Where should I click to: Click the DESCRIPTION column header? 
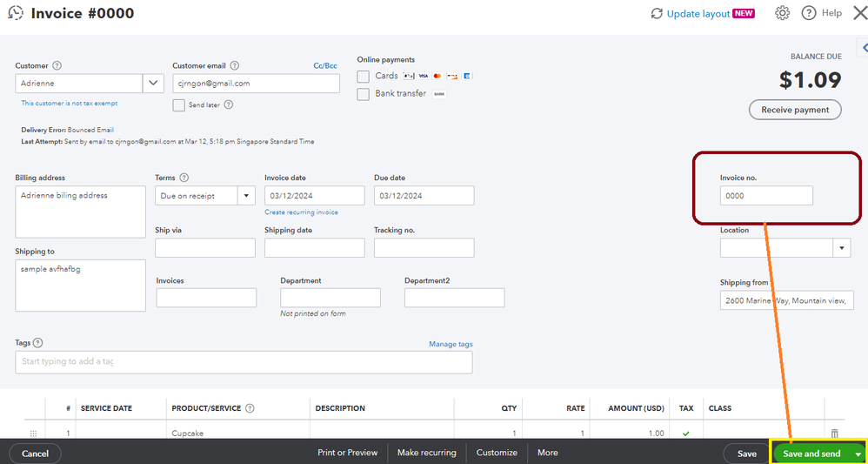tap(340, 408)
